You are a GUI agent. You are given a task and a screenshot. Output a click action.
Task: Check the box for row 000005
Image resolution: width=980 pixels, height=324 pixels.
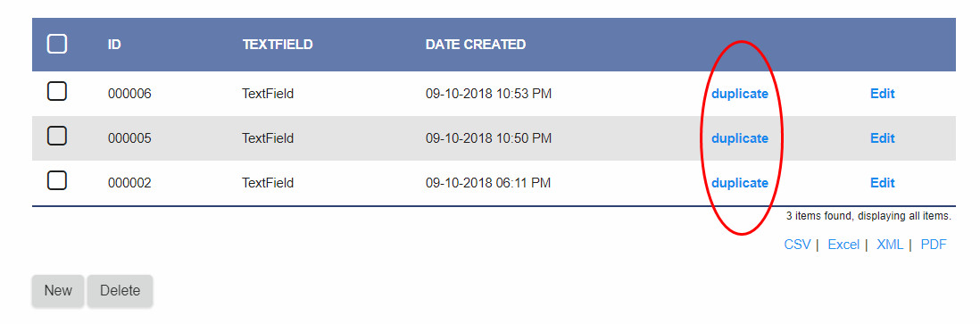[57, 136]
